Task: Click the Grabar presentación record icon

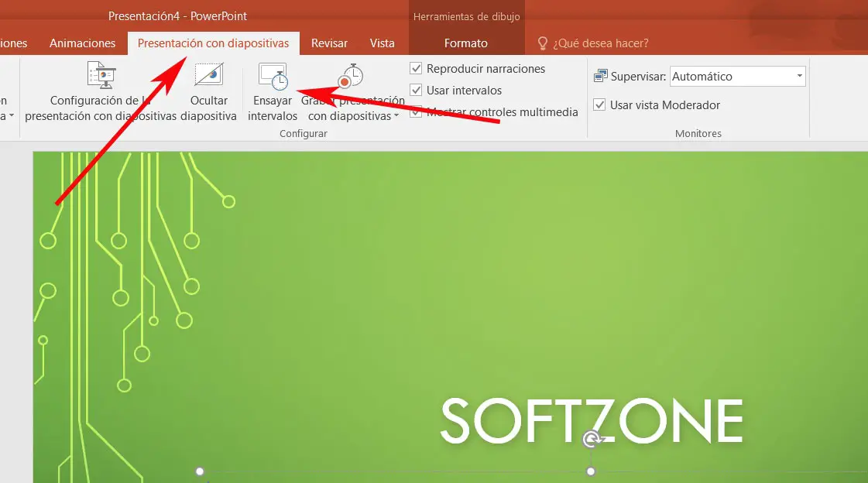Action: click(x=351, y=76)
